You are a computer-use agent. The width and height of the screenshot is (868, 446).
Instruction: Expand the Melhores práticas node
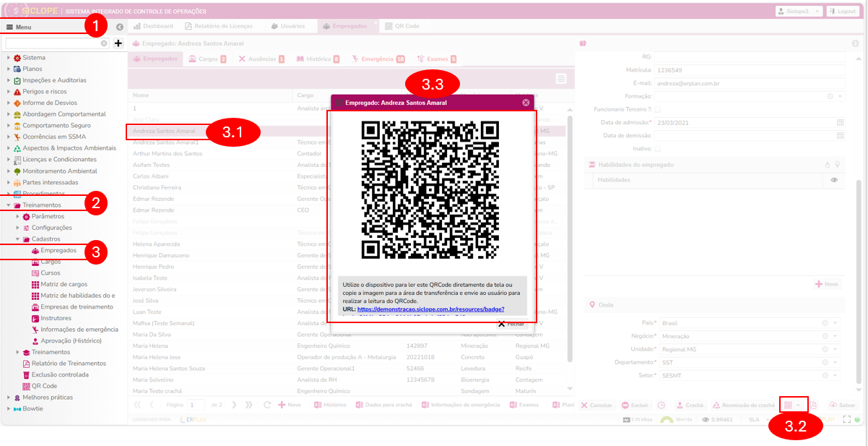tap(9, 397)
